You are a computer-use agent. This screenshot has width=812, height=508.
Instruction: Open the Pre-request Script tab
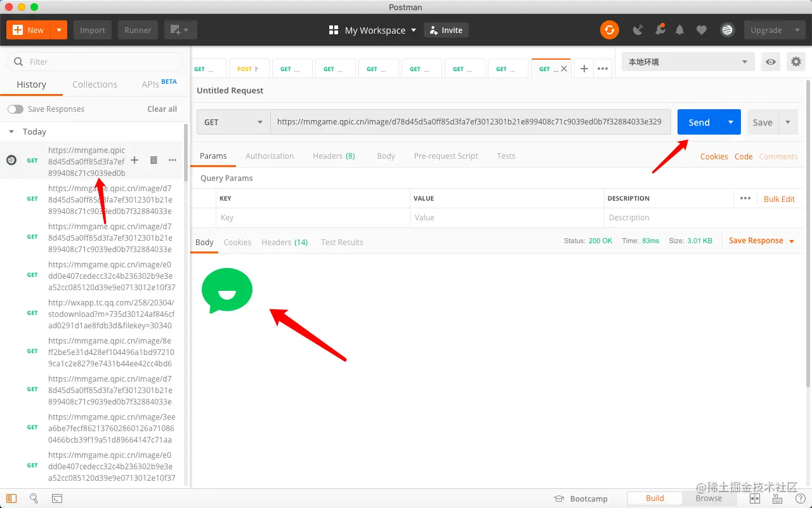(446, 156)
